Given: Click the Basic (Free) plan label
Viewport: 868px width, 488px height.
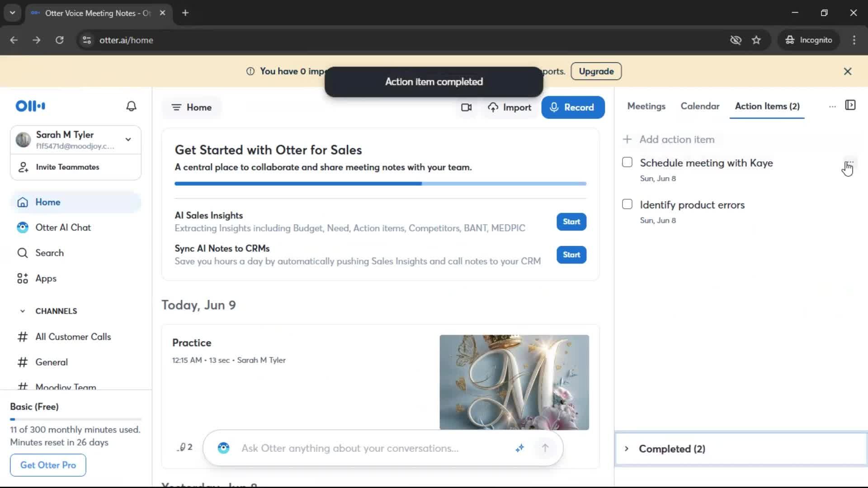Looking at the screenshot, I should [x=34, y=407].
